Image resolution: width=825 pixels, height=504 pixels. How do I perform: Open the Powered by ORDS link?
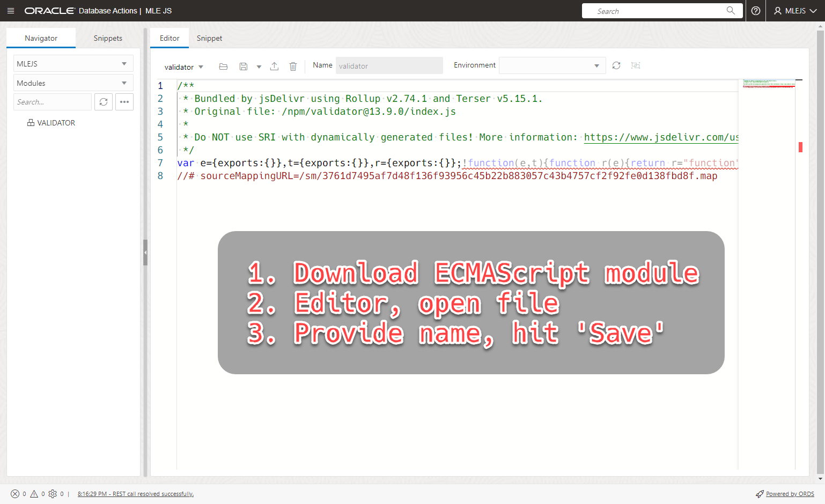790,494
